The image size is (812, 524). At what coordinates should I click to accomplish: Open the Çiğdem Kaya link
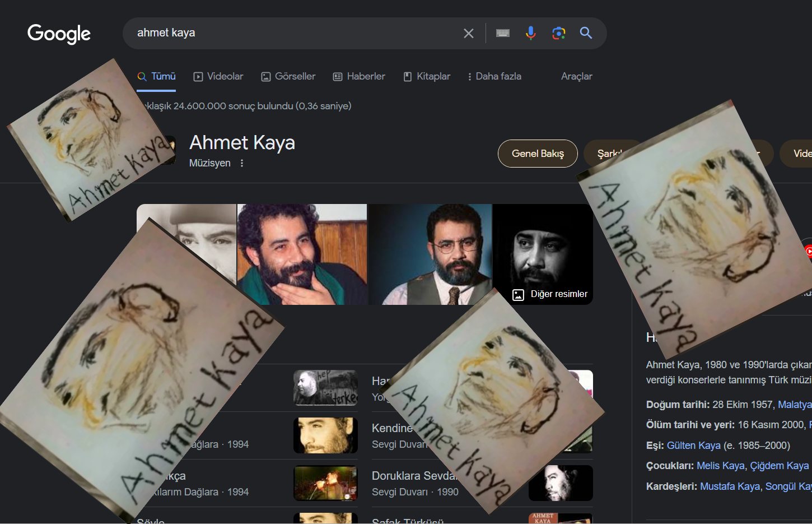tap(780, 466)
